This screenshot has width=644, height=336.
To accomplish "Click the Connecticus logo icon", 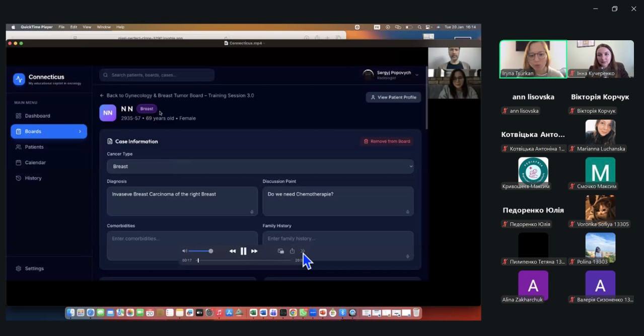I will click(x=19, y=79).
